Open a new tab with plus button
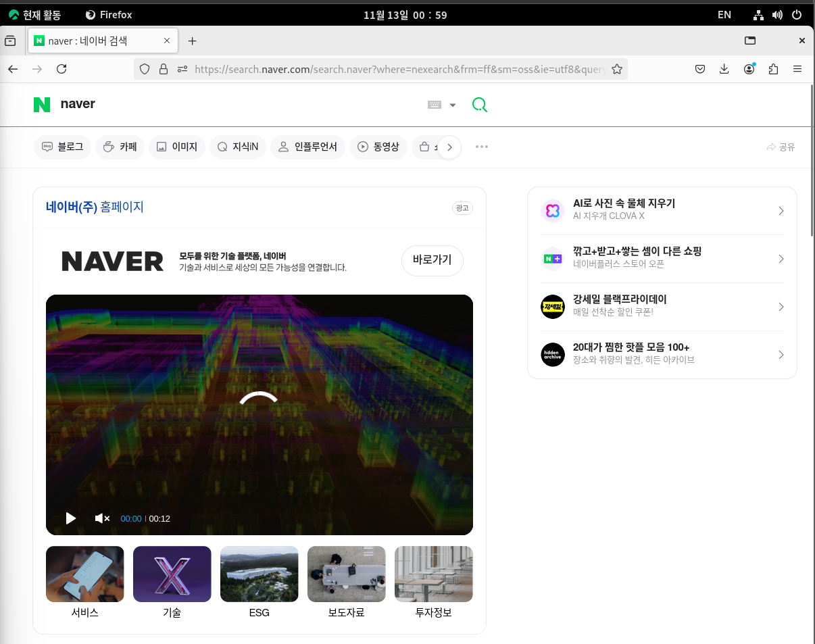 click(x=192, y=41)
